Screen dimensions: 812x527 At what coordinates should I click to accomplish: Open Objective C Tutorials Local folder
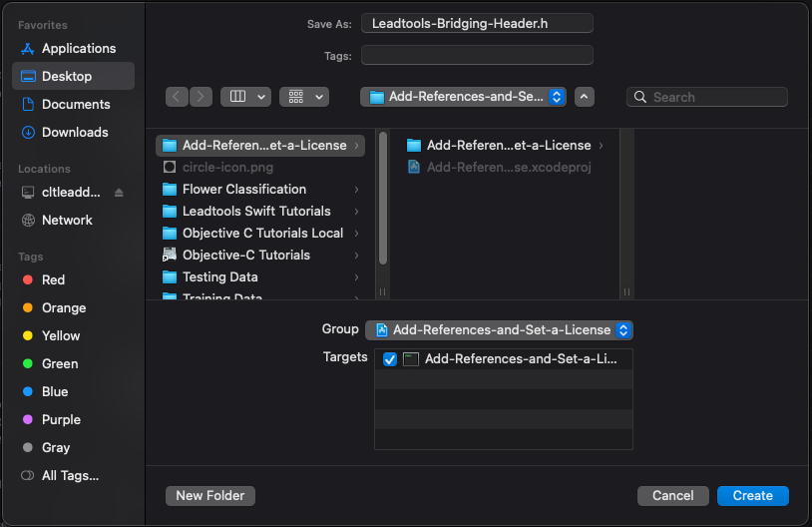click(x=260, y=234)
